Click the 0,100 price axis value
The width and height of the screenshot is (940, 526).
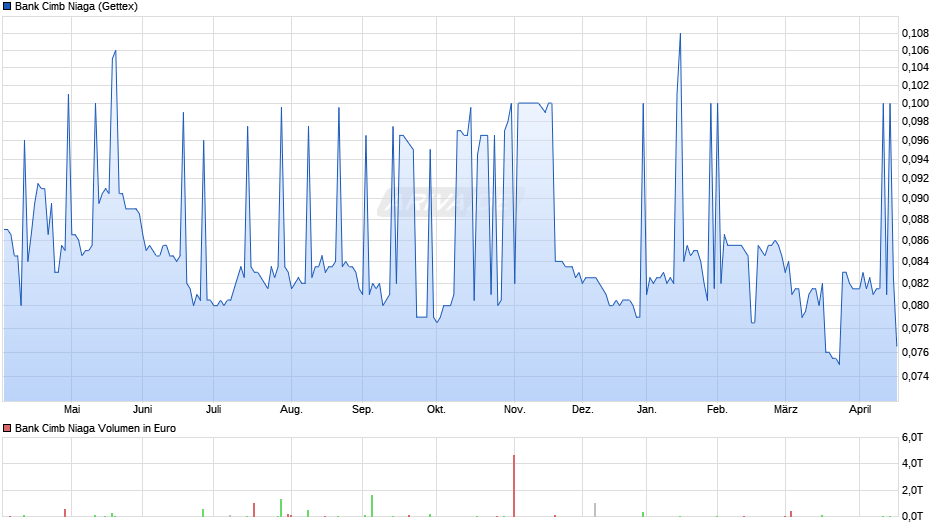coord(915,103)
